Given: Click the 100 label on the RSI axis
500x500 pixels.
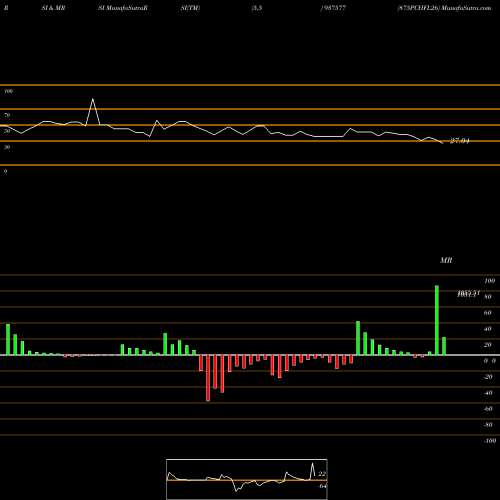Looking at the screenshot, I should [x=8, y=91].
